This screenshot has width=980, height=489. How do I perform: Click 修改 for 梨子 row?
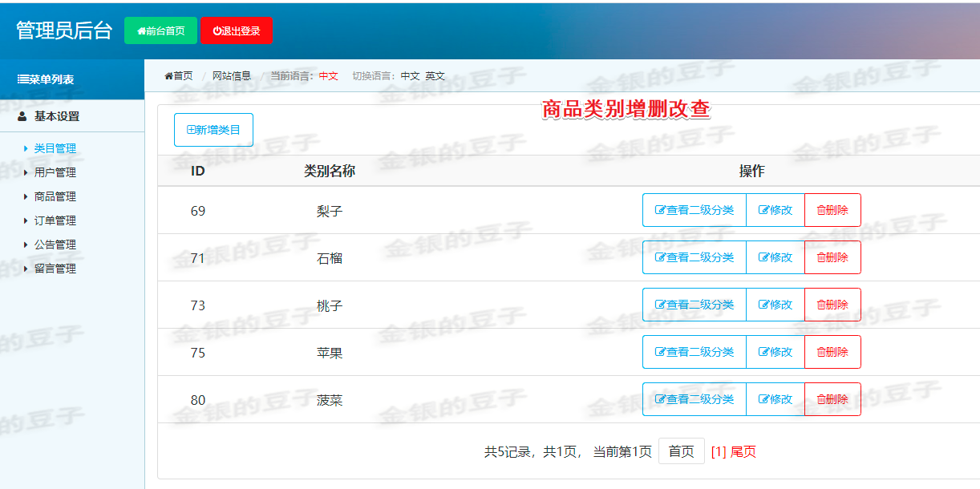[x=775, y=210]
